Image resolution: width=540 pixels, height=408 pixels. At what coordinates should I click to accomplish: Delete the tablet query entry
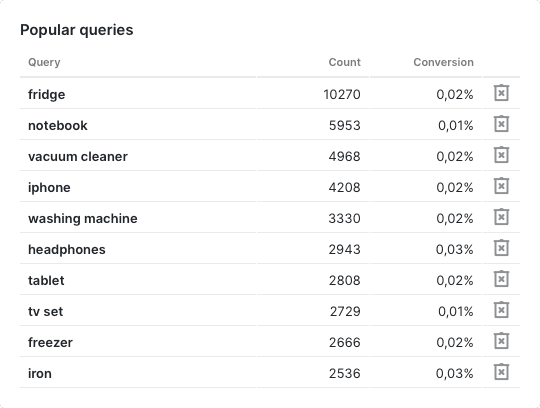coord(501,279)
